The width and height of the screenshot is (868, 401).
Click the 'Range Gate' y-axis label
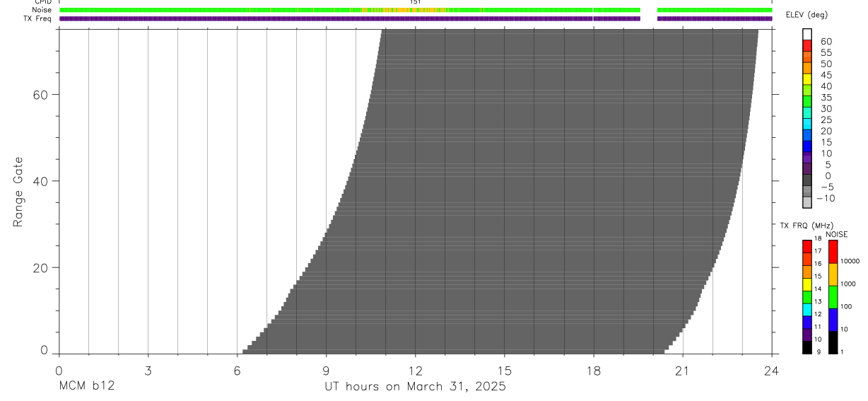19,192
